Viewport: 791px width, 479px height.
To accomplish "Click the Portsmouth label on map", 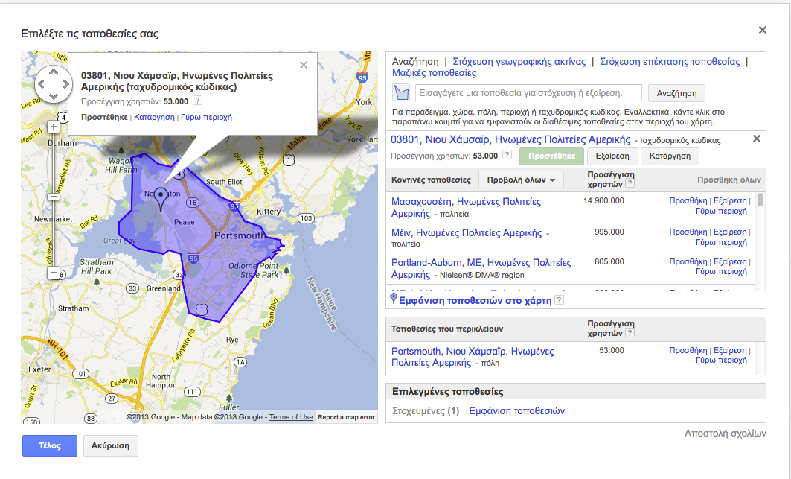I will [x=240, y=235].
